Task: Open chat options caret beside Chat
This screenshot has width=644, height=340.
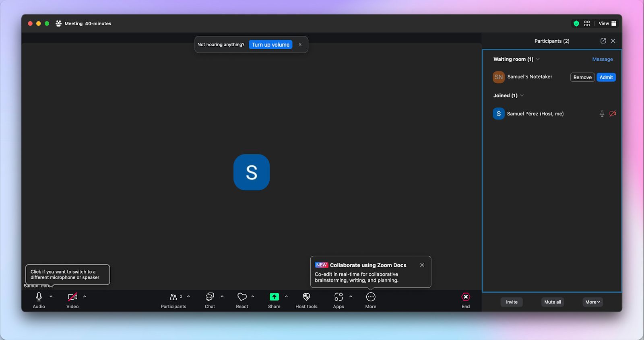Action: point(222,297)
